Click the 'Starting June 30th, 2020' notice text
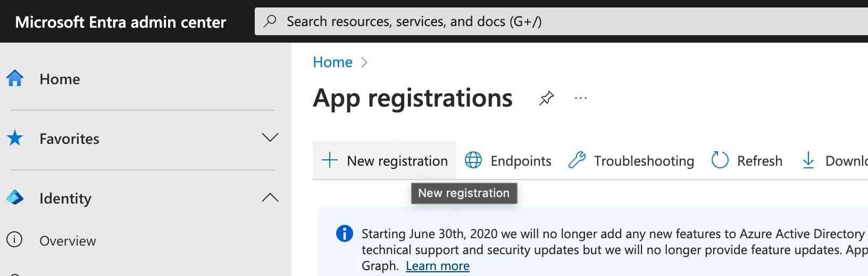This screenshot has width=868, height=276. click(x=614, y=249)
